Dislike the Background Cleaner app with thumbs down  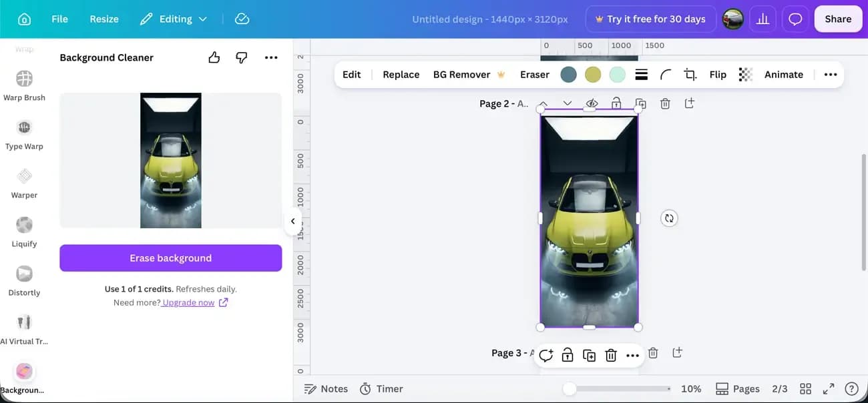(x=242, y=57)
